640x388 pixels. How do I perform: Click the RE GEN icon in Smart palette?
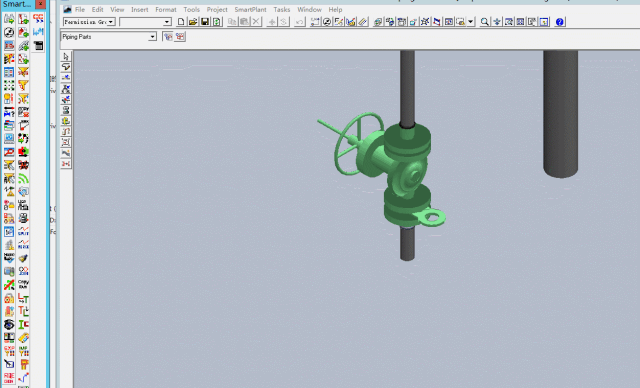[x=9, y=377]
